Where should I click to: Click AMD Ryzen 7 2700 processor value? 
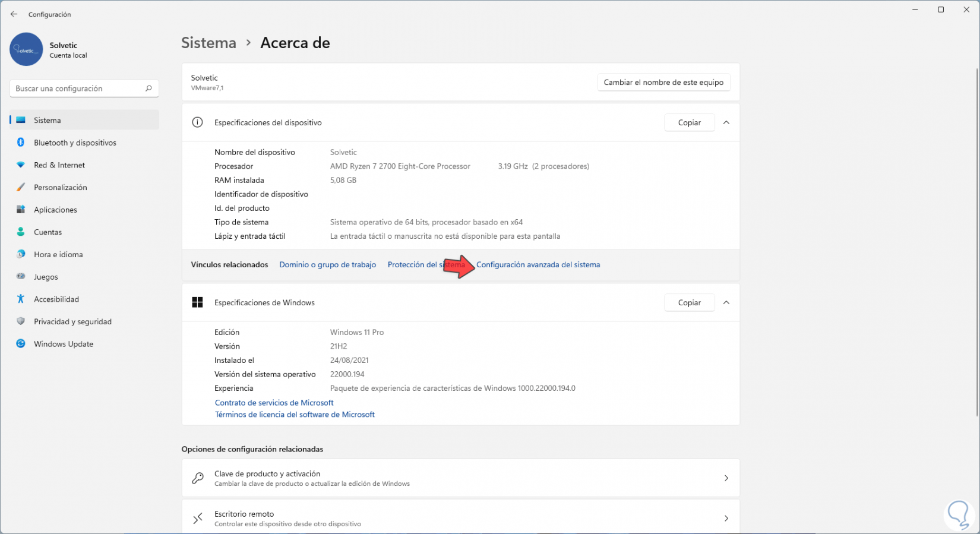400,166
